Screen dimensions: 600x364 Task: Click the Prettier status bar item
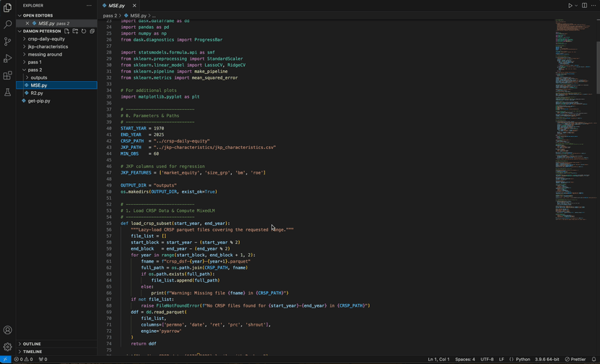[x=575, y=359]
